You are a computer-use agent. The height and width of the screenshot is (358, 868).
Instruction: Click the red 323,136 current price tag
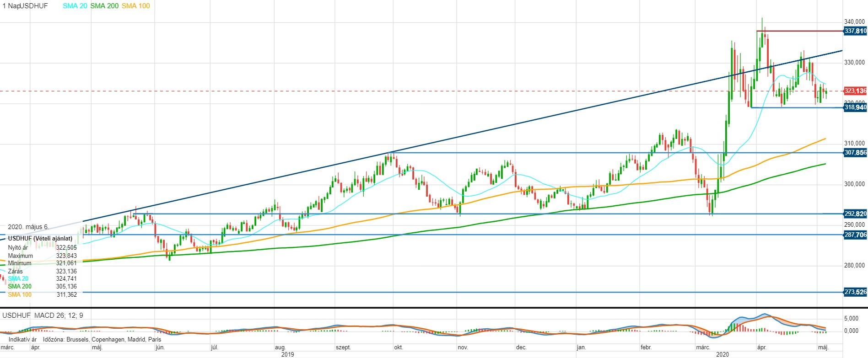(855, 91)
